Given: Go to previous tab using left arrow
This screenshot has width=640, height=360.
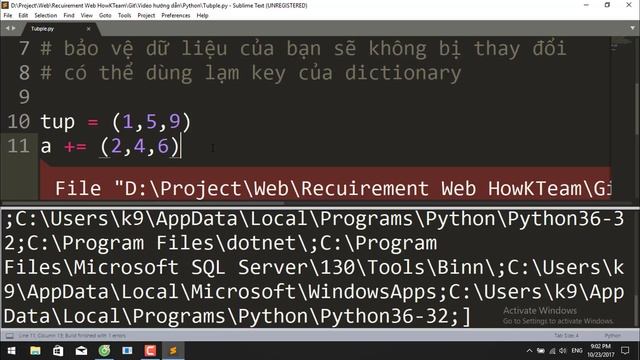Looking at the screenshot, I should pos(7,28).
